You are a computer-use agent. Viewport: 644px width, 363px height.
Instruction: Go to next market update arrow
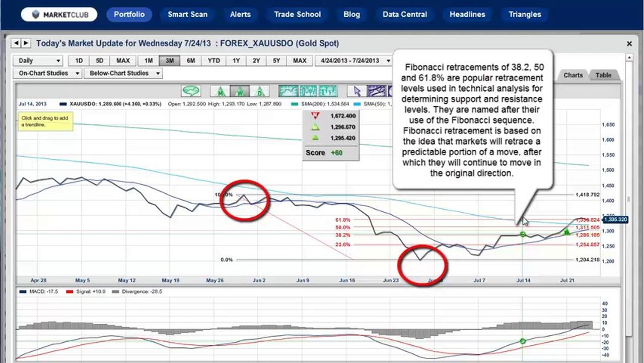pos(26,43)
